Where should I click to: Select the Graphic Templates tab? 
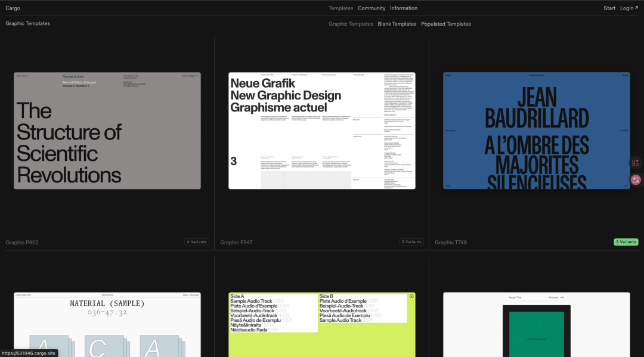coord(351,24)
